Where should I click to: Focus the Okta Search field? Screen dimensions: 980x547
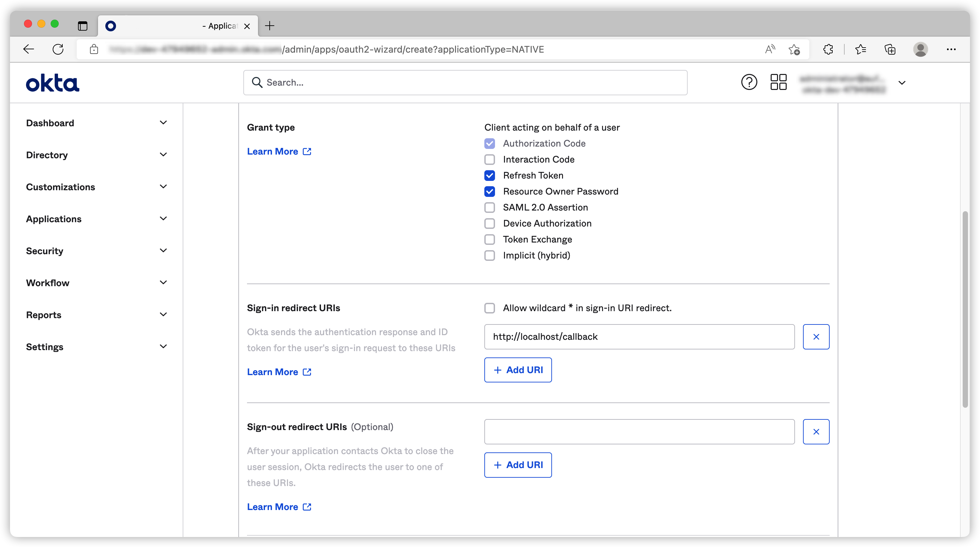coord(465,83)
